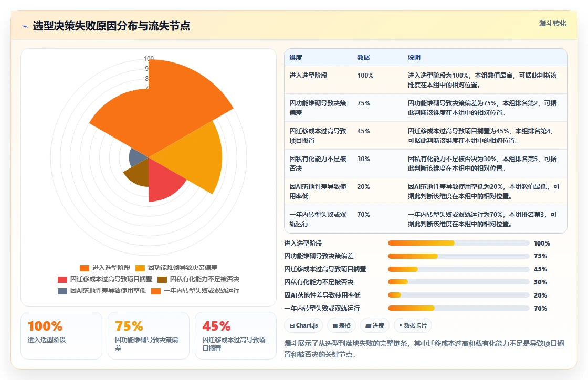This screenshot has width=588, height=380.
Task: Click the 表格 chip
Action: (x=342, y=325)
